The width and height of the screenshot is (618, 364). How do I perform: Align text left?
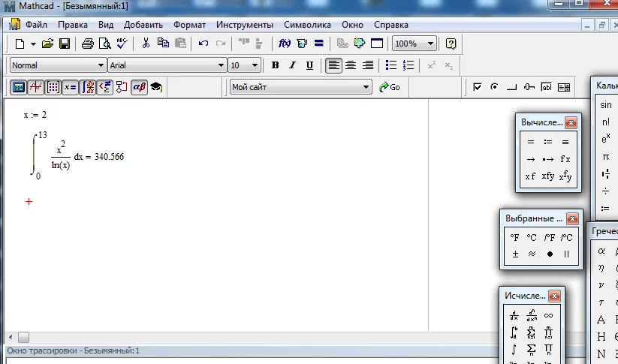point(333,65)
